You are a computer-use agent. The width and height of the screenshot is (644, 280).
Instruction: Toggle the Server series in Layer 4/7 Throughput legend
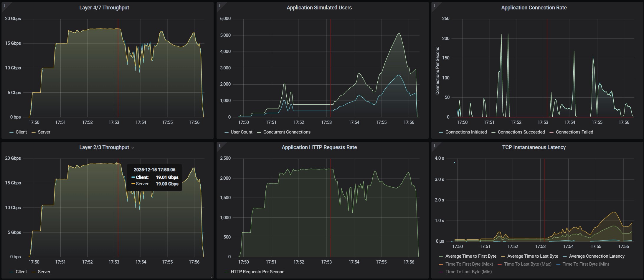[x=44, y=132]
